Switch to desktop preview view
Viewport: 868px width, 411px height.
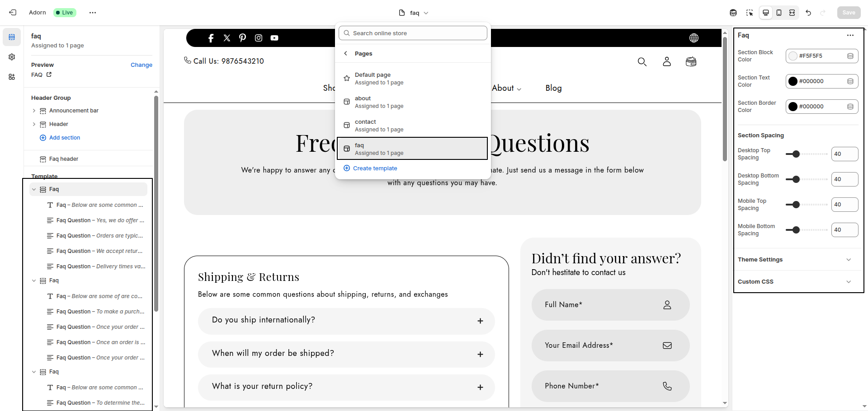click(766, 13)
